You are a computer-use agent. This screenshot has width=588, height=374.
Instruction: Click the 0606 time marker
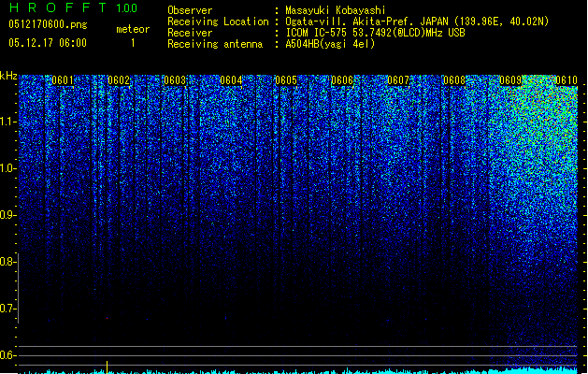point(342,80)
